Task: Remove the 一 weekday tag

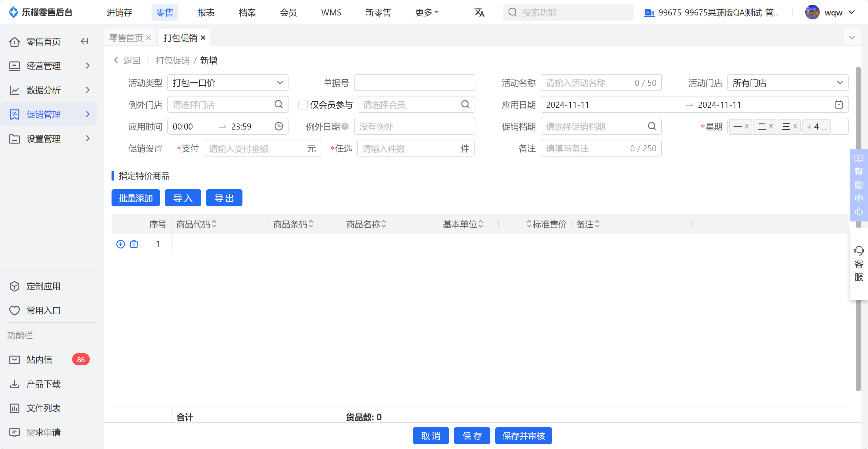Action: [747, 127]
